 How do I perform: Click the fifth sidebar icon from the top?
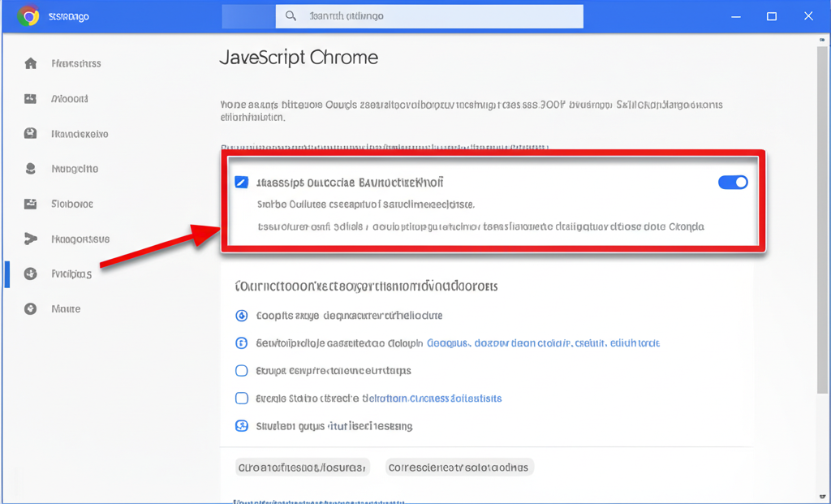(31, 204)
